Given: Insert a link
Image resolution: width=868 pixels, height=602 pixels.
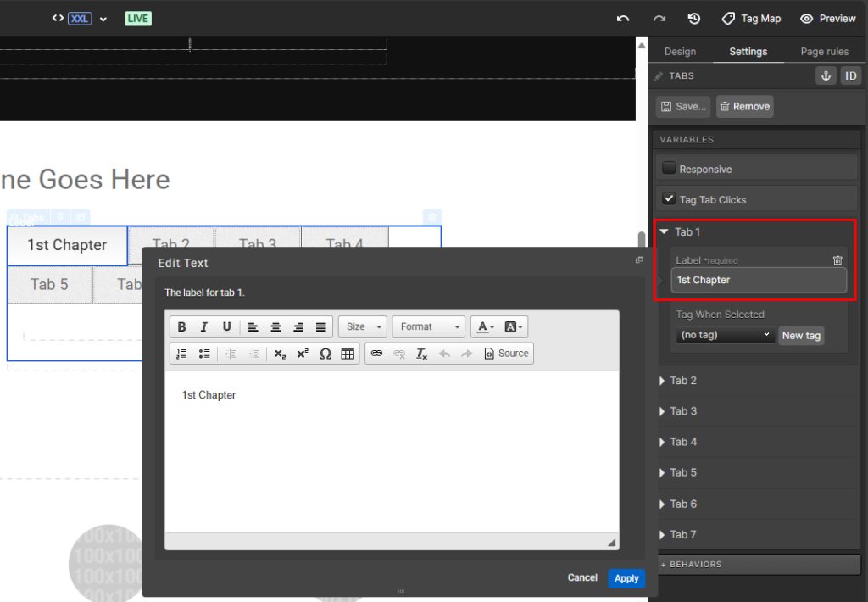Looking at the screenshot, I should click(376, 354).
